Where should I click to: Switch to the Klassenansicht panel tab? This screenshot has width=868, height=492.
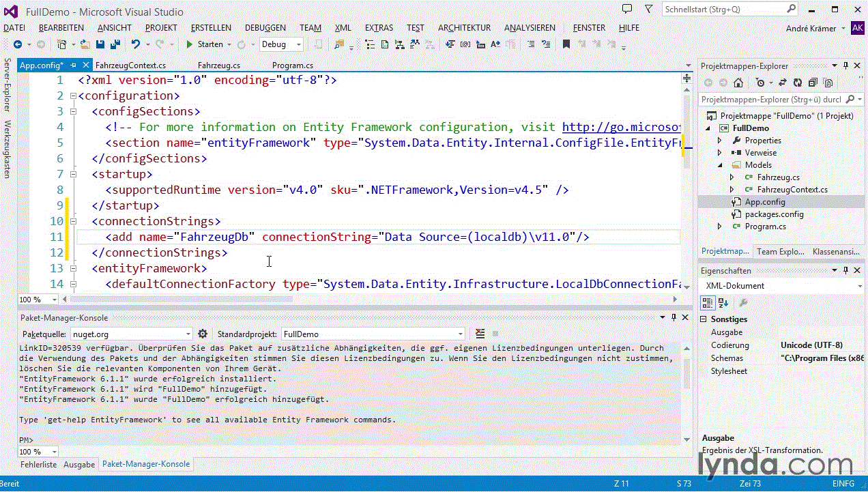(x=836, y=251)
